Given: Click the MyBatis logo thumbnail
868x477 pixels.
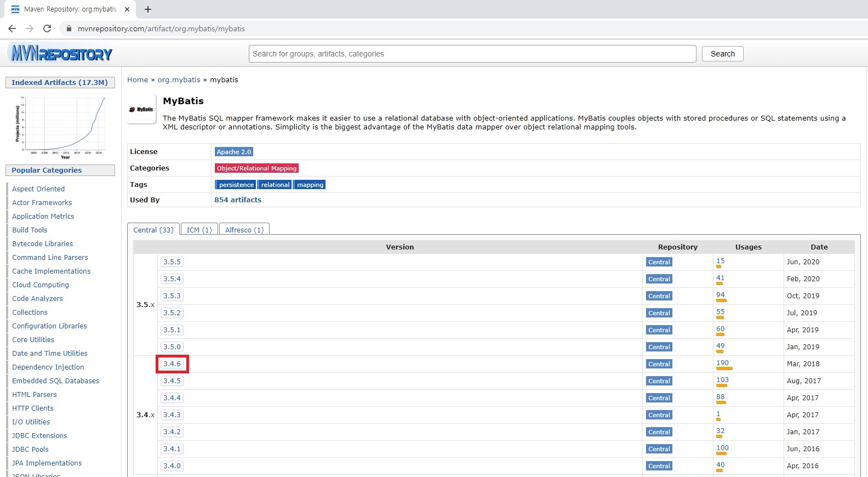Looking at the screenshot, I should pyautogui.click(x=141, y=109).
